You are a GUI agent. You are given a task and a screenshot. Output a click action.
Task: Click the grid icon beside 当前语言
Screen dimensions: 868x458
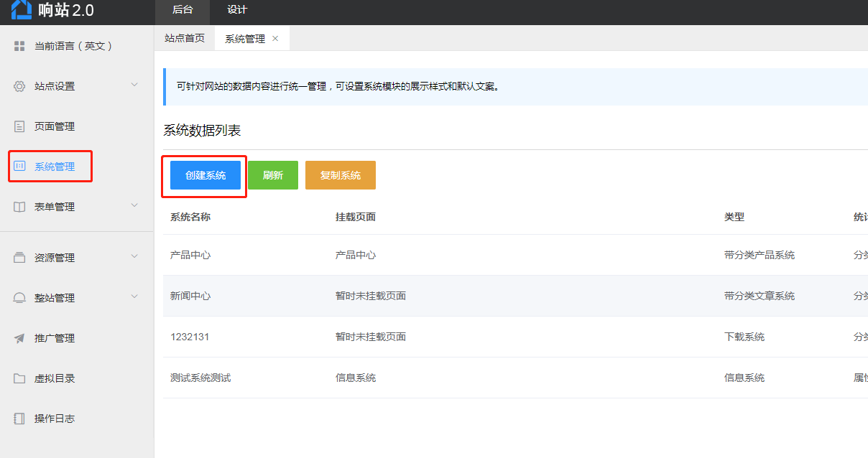tap(19, 46)
